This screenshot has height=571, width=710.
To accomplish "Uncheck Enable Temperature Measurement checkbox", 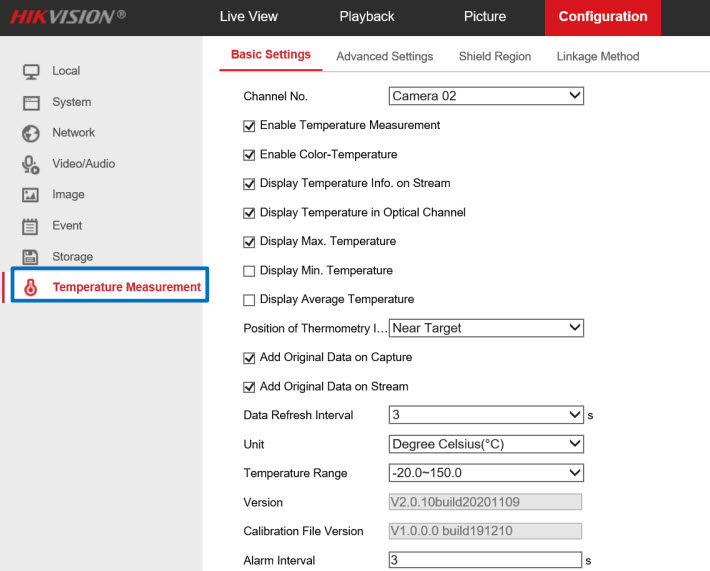I will click(x=249, y=126).
